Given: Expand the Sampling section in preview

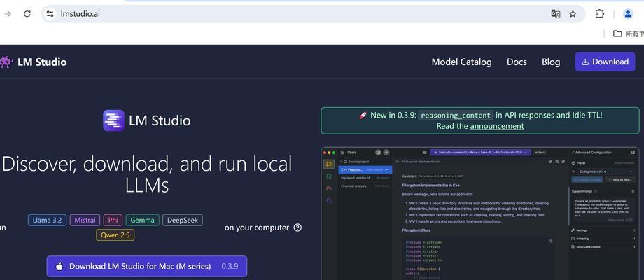Looking at the screenshot, I should [x=603, y=239].
